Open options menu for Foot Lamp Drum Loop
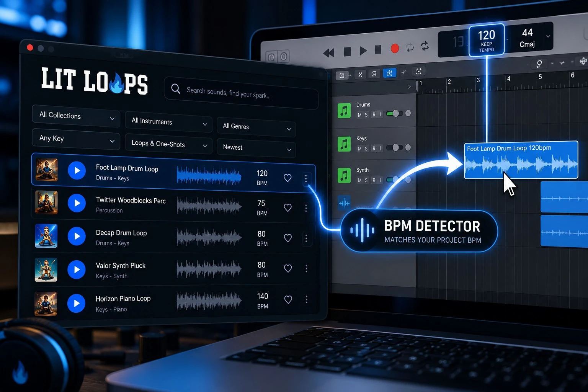The width and height of the screenshot is (588, 392). pos(306,179)
